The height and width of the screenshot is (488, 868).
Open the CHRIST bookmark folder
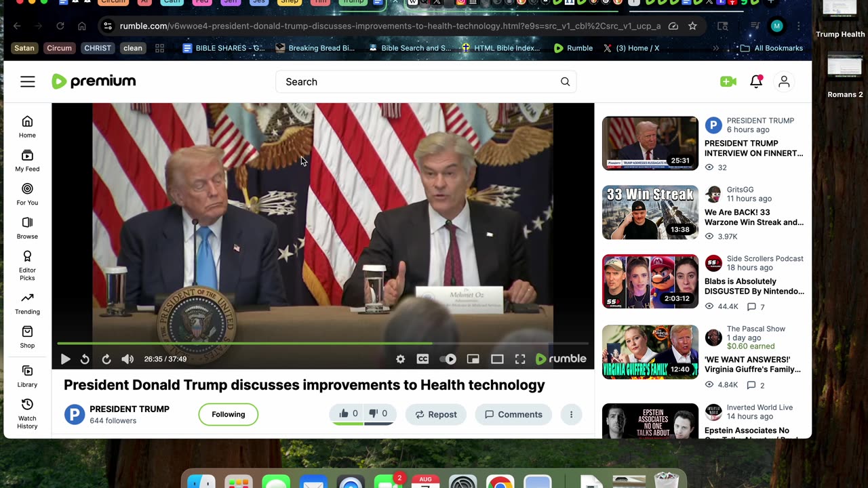(98, 48)
